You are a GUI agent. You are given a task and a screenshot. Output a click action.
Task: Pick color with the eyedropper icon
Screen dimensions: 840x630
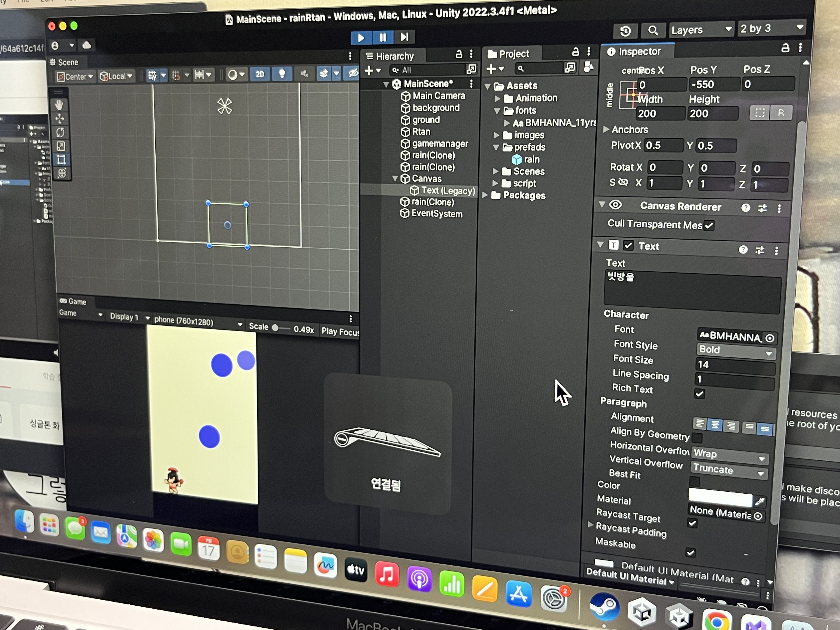pyautogui.click(x=760, y=502)
